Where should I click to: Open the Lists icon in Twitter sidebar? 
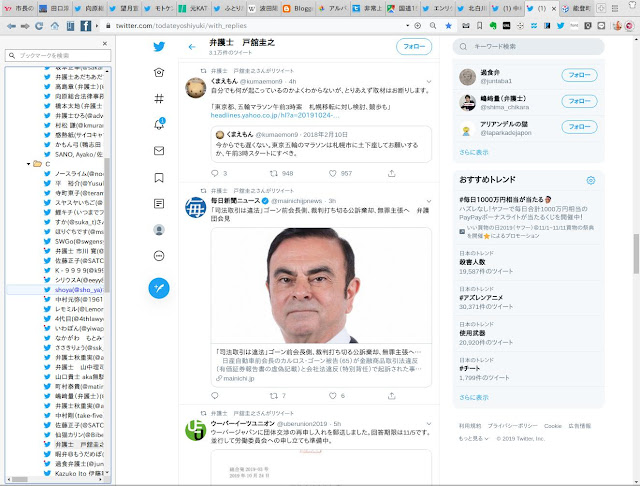click(159, 204)
